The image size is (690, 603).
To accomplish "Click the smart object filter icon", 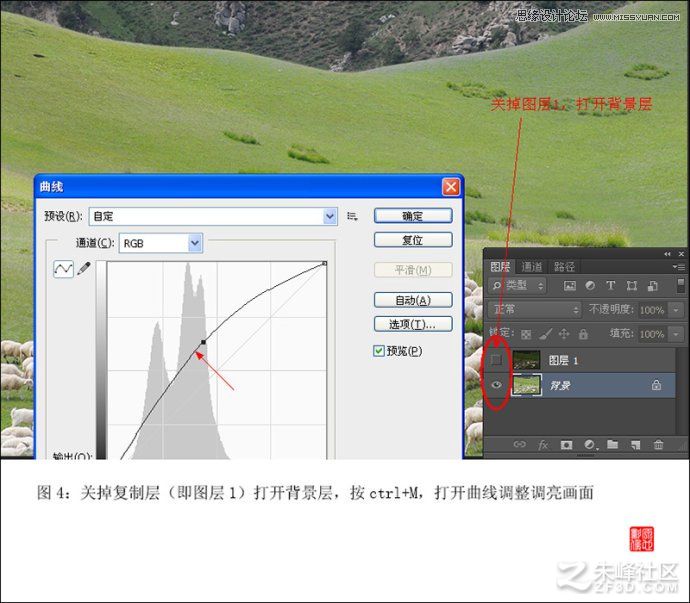I will pyautogui.click(x=652, y=286).
